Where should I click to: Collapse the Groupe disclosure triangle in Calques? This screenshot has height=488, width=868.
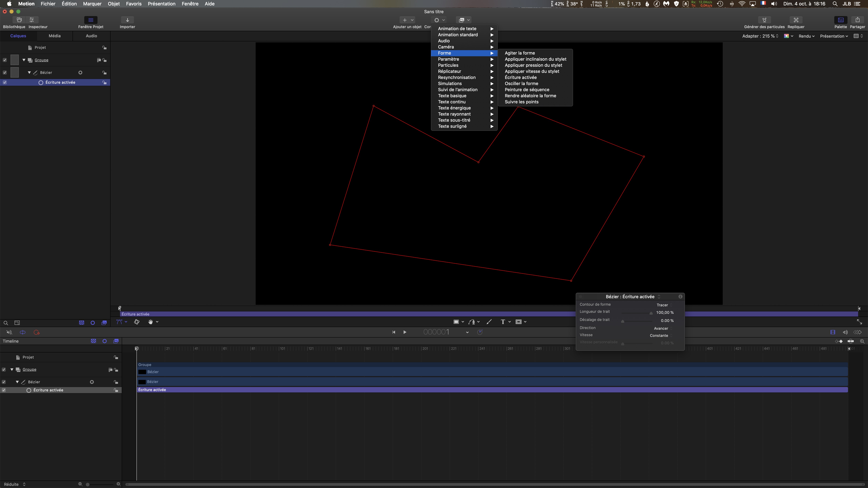[x=24, y=60]
